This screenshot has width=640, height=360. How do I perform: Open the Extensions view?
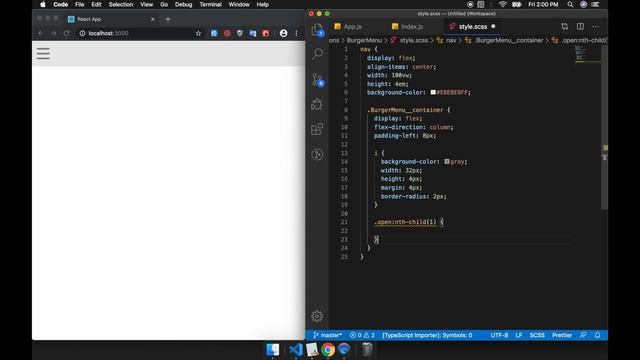click(317, 129)
